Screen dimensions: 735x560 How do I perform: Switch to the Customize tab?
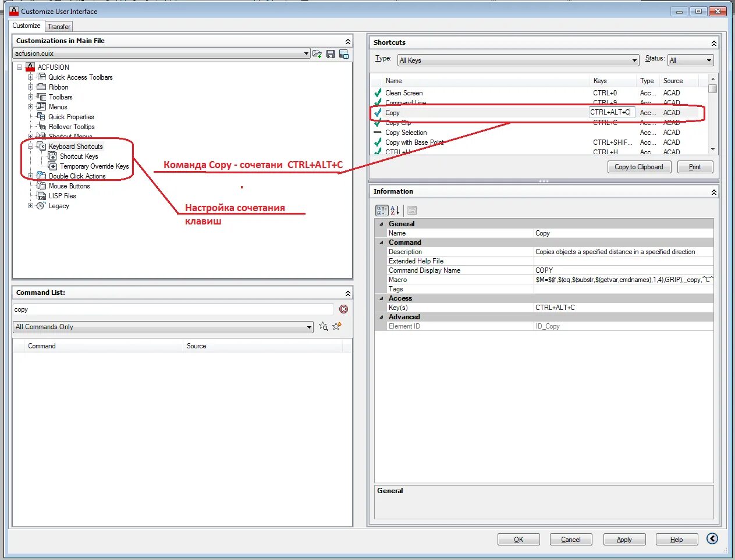coord(27,26)
